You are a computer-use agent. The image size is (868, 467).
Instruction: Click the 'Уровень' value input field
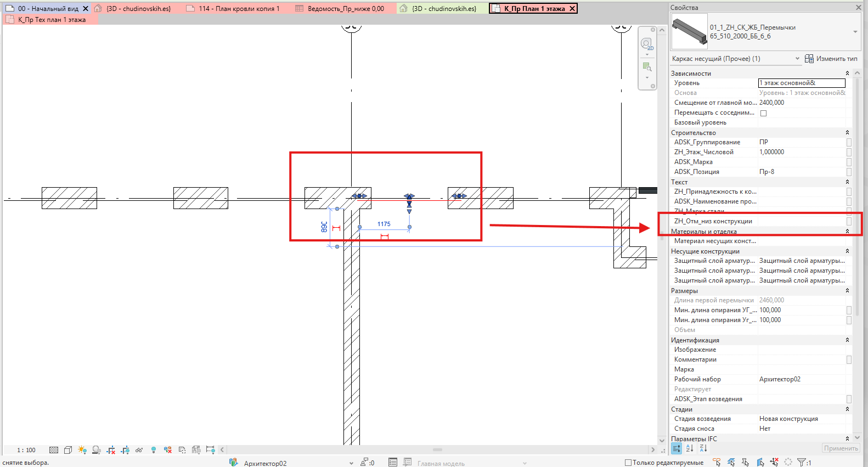pyautogui.click(x=802, y=83)
